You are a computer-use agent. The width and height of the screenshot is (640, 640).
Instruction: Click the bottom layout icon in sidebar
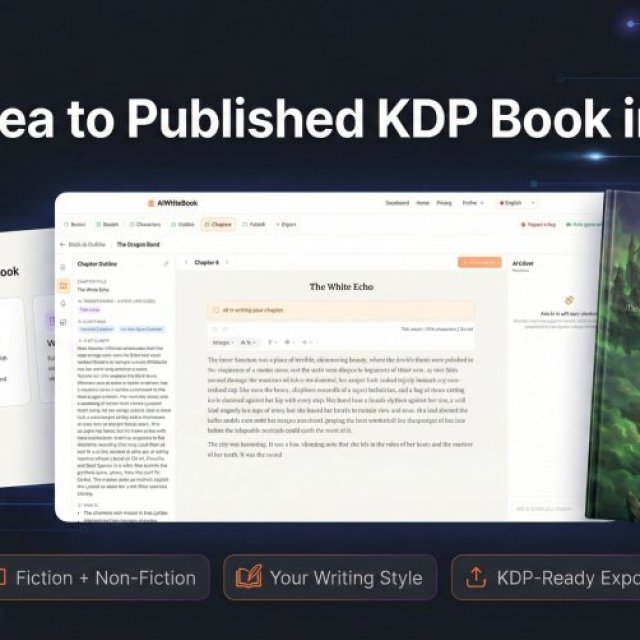(x=64, y=321)
